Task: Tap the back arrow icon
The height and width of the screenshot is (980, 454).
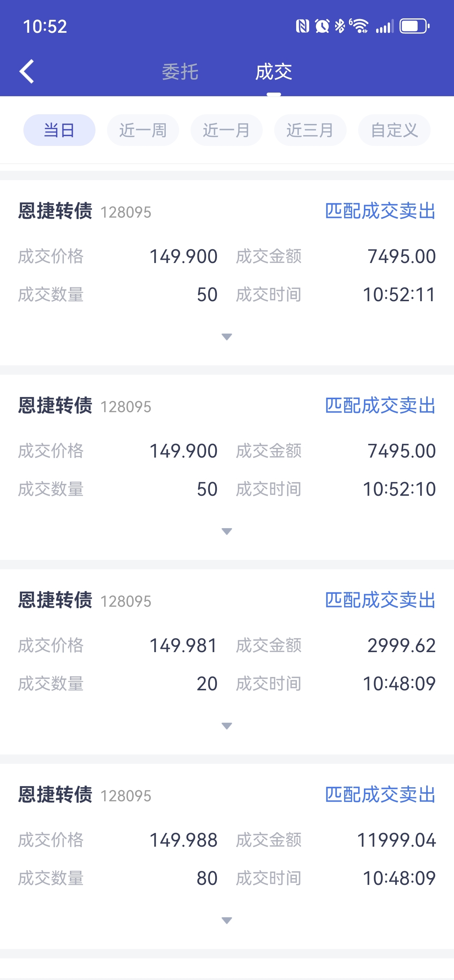Action: pos(27,71)
